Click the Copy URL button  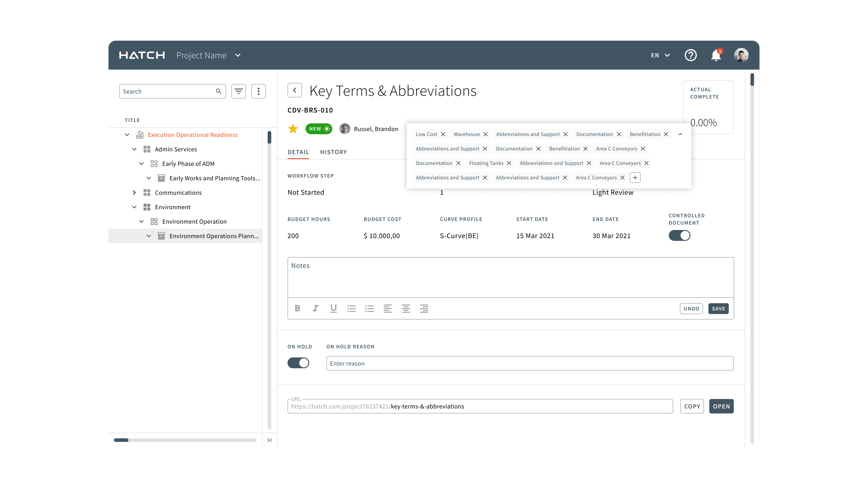point(692,406)
